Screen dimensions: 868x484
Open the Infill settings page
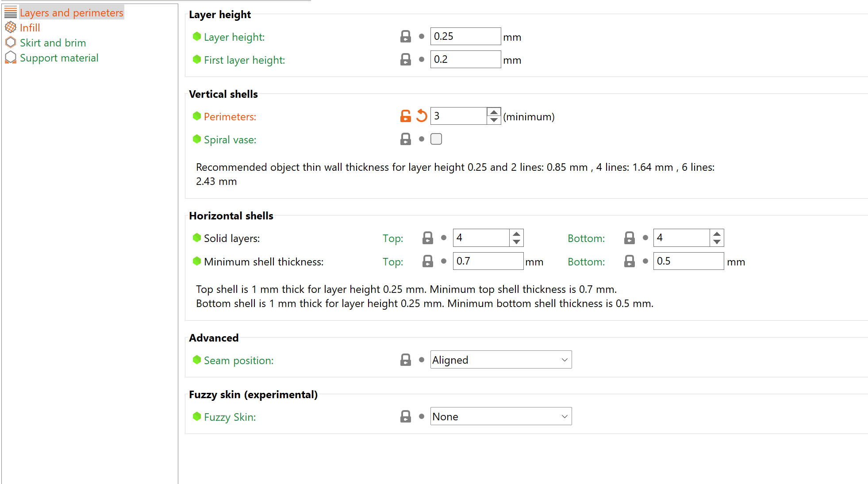pos(30,28)
